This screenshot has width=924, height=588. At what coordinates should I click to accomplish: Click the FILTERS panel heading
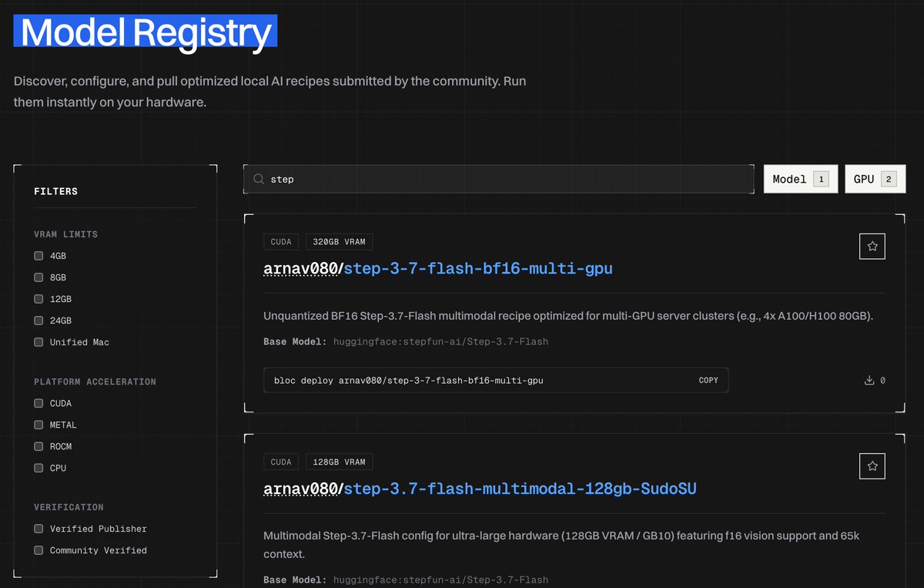click(x=56, y=191)
